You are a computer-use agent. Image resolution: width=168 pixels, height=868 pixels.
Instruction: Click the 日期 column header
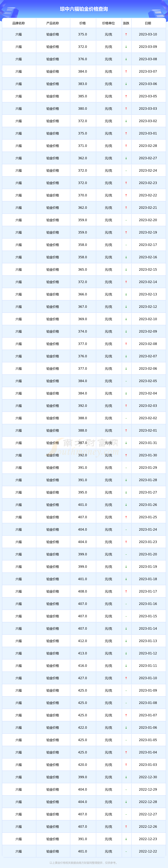pyautogui.click(x=148, y=23)
